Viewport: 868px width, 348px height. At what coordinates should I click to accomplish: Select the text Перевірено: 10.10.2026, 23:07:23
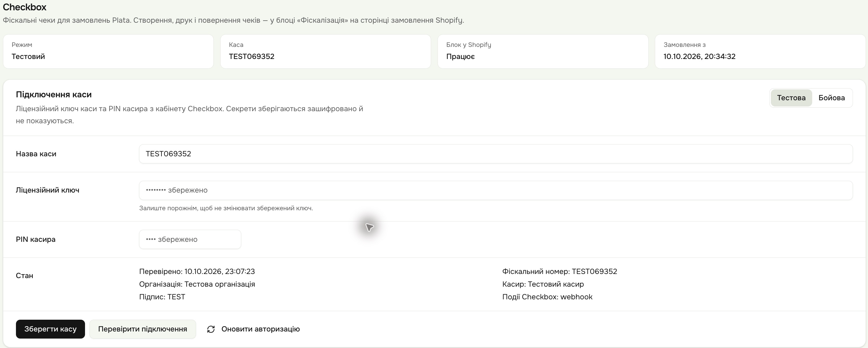(x=197, y=272)
